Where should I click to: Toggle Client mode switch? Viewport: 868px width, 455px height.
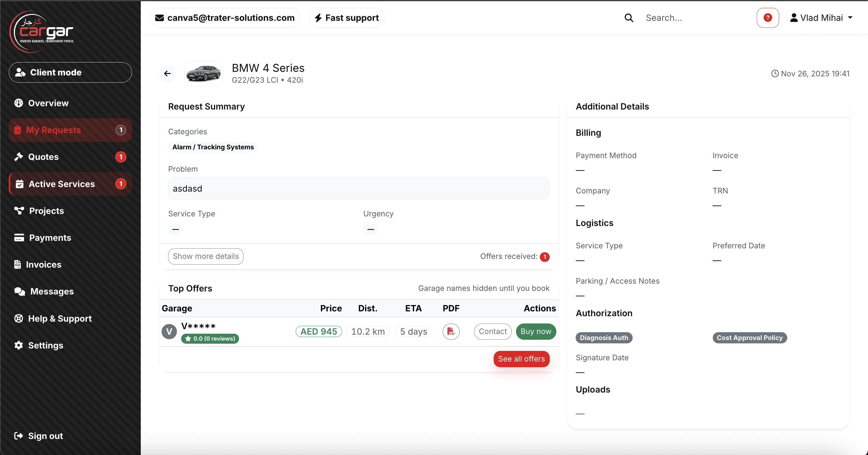click(x=70, y=72)
